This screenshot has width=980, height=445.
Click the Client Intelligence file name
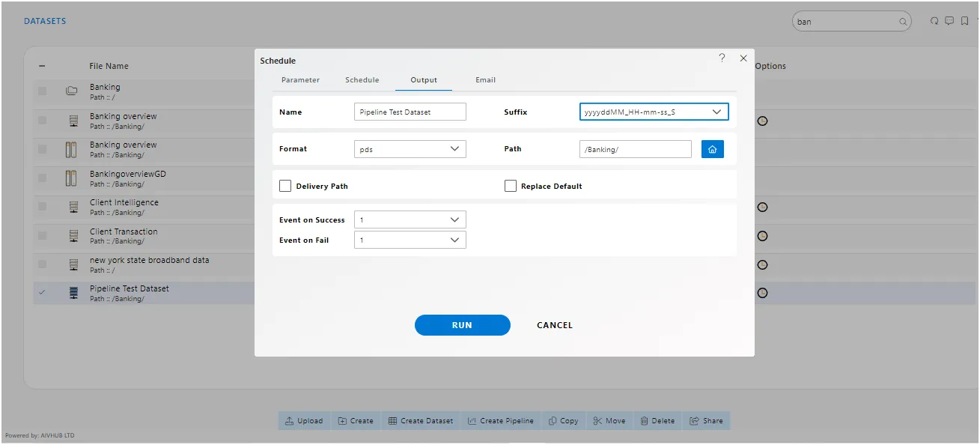point(124,202)
